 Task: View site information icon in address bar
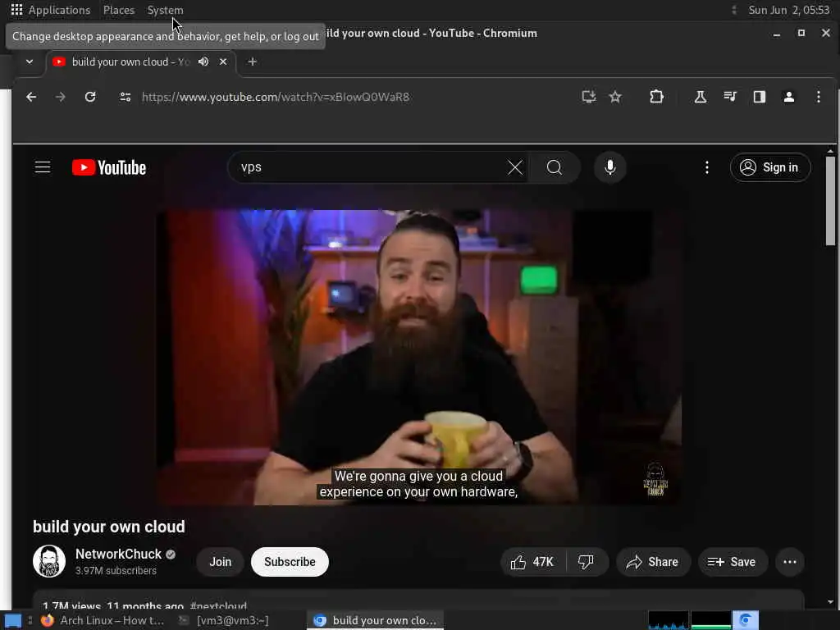pos(126,97)
